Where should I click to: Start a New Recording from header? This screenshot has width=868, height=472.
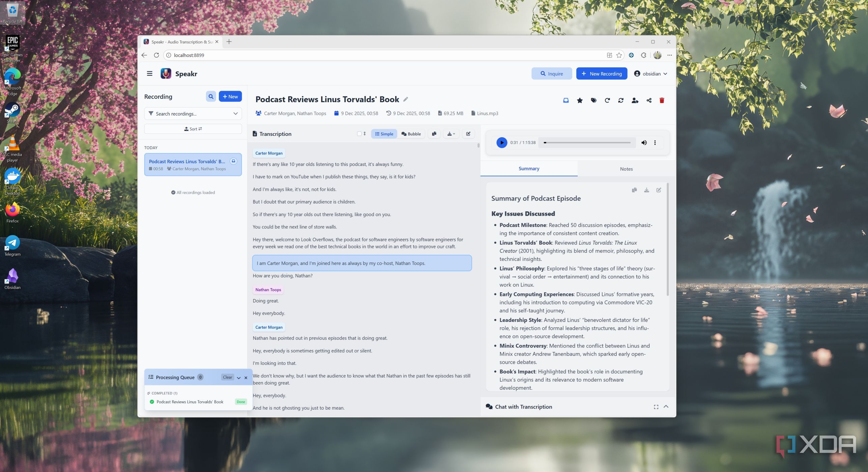[x=602, y=73]
